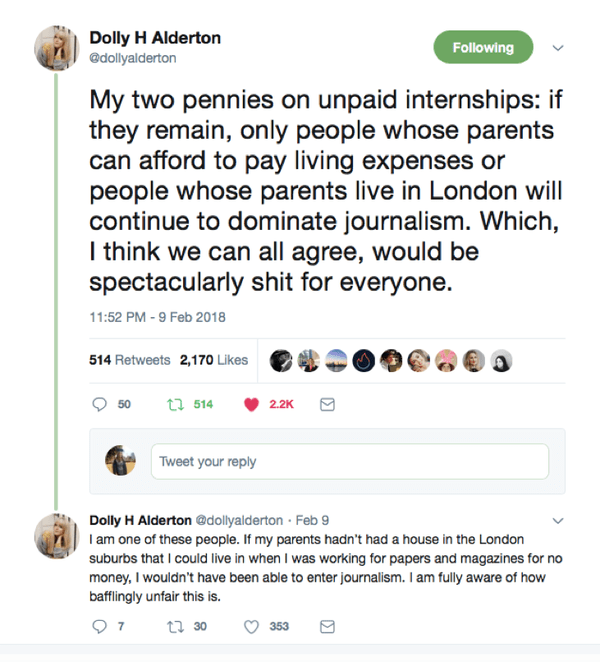Retweet the main unpaid internships tweet
600x662 pixels.
pos(174,404)
